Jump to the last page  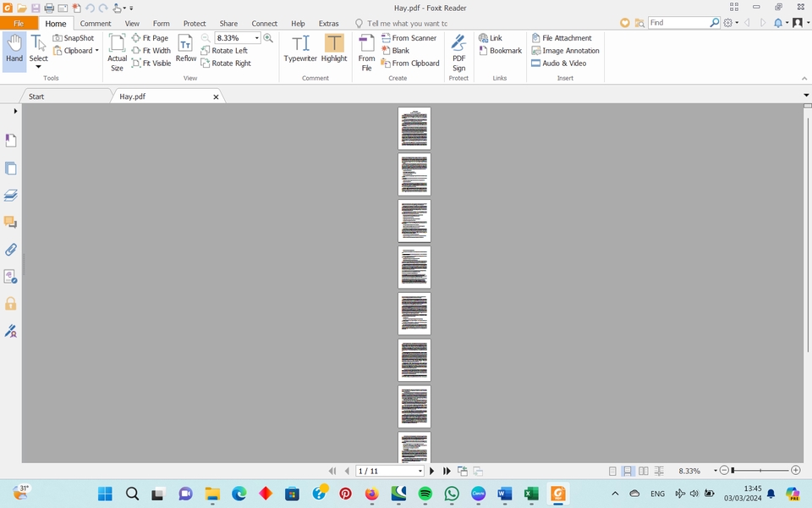447,471
